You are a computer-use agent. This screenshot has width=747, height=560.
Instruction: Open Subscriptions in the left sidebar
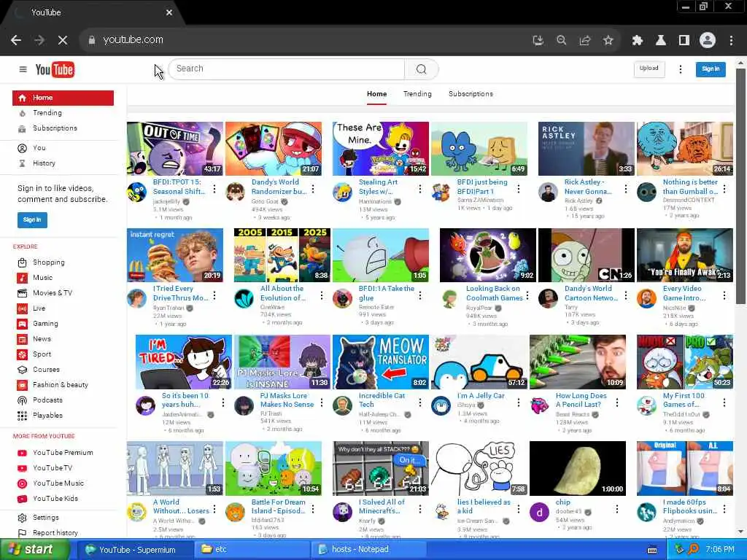(x=63, y=128)
